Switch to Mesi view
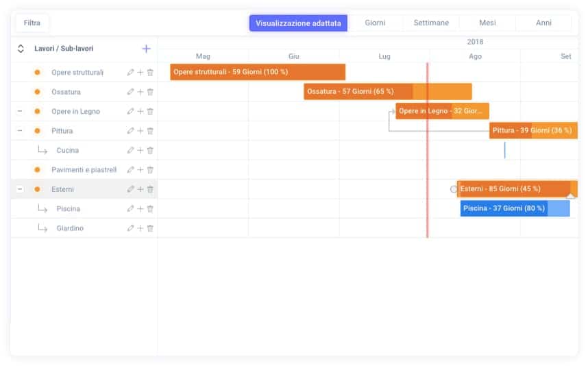Viewport: 588px width, 366px height. (x=487, y=23)
